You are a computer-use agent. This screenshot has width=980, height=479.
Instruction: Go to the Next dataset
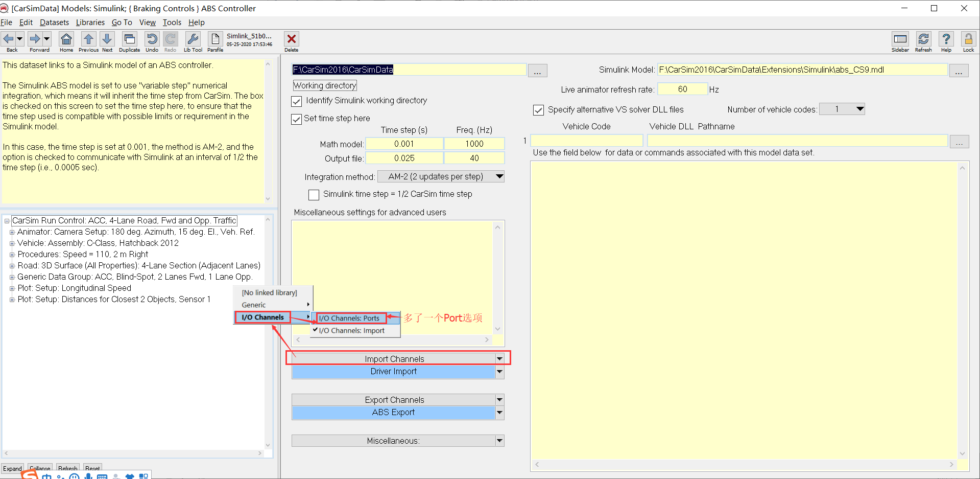[107, 39]
